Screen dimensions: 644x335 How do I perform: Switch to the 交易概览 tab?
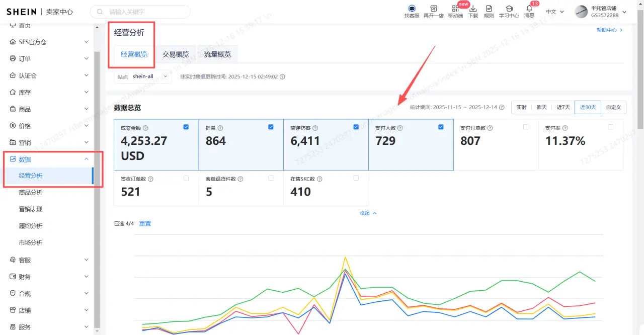[x=176, y=54]
